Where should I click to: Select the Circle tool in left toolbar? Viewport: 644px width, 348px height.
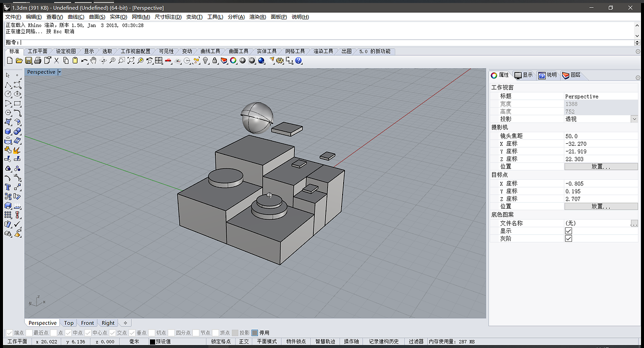(8, 94)
